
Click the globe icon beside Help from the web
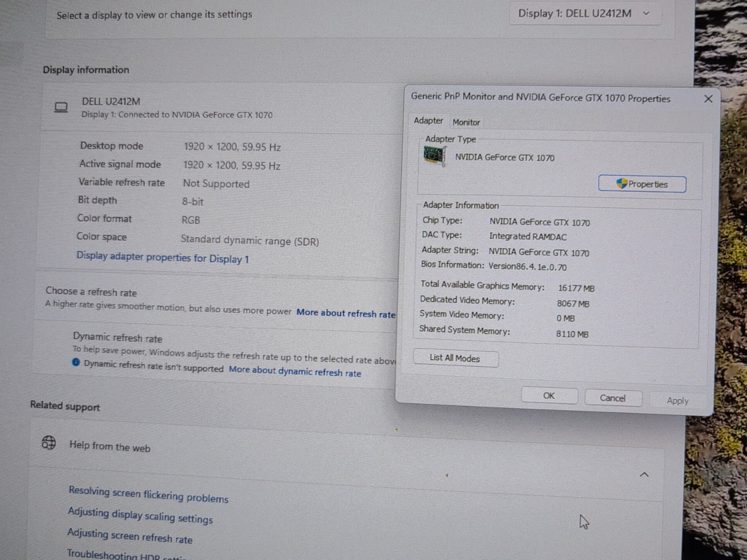pos(49,443)
